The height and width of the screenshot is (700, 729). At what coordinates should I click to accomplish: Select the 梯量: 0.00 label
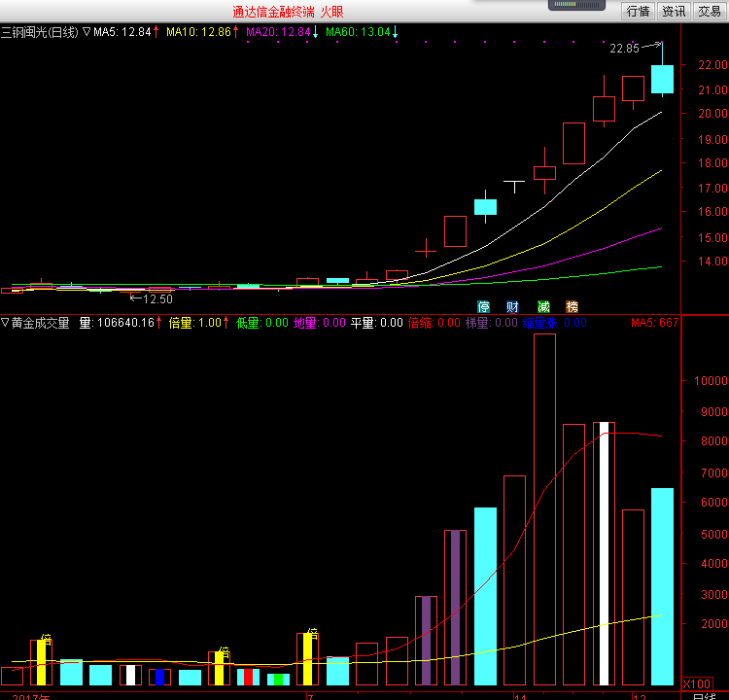pos(492,323)
